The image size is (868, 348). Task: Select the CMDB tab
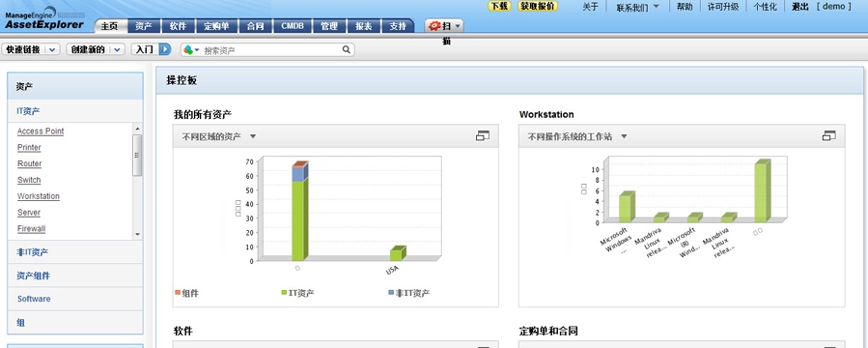pos(293,26)
